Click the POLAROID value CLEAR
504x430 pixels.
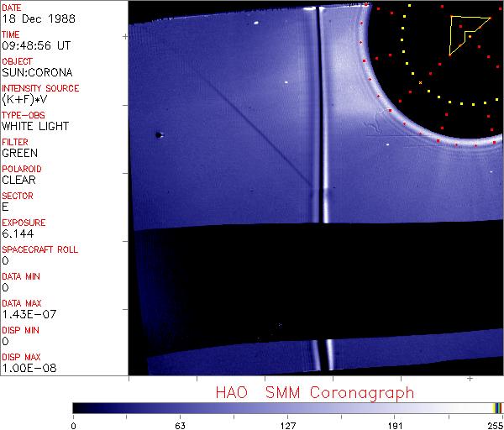[x=19, y=180]
